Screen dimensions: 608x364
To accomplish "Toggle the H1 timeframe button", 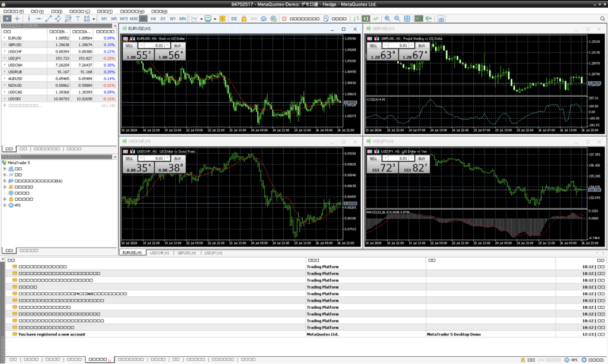I will [x=143, y=18].
